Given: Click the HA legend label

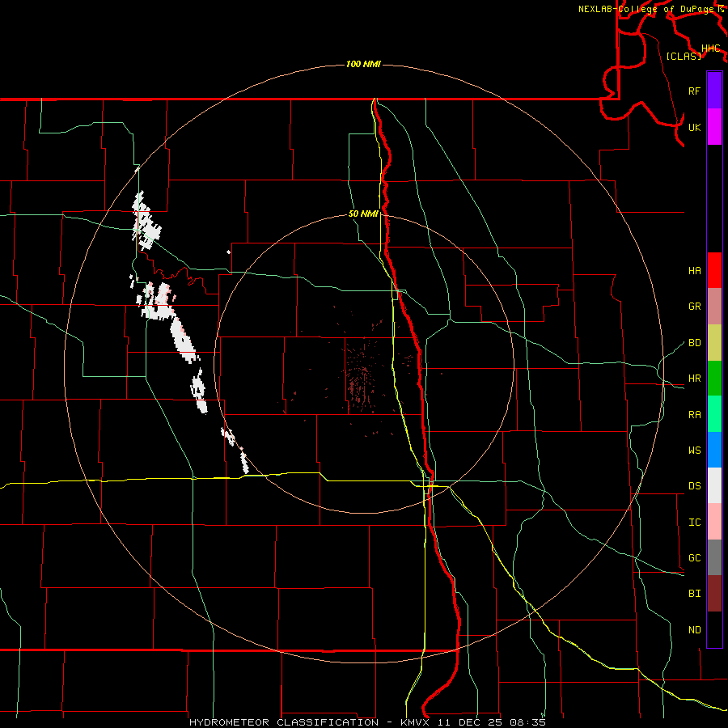Looking at the screenshot, I should click(694, 271).
